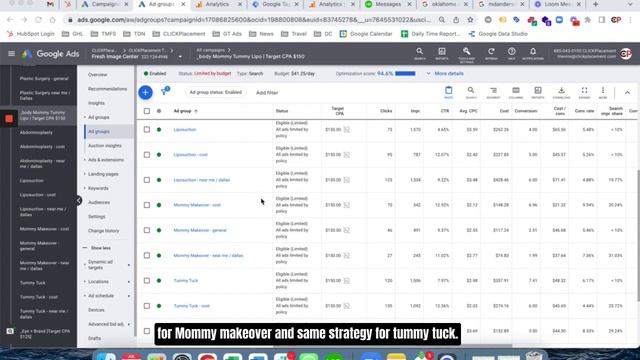The height and width of the screenshot is (360, 640).
Task: Click the Ad group status: Enabled filter chip
Action: tap(216, 92)
